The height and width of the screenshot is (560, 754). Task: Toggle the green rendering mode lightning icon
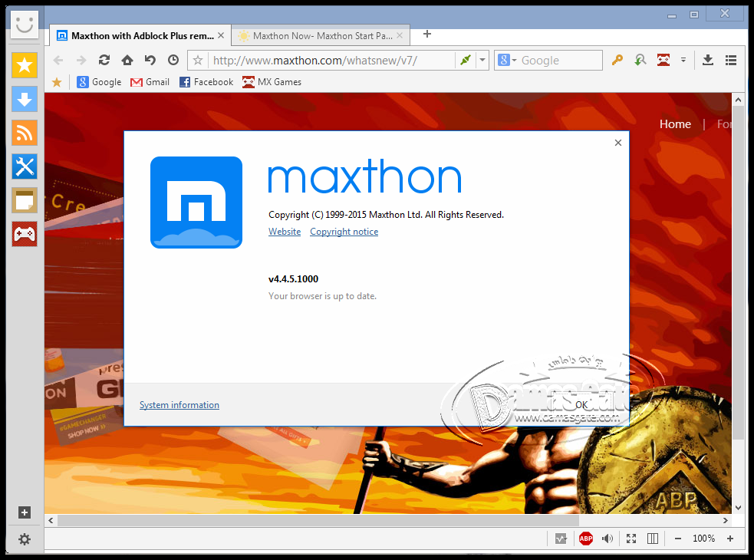click(x=465, y=60)
